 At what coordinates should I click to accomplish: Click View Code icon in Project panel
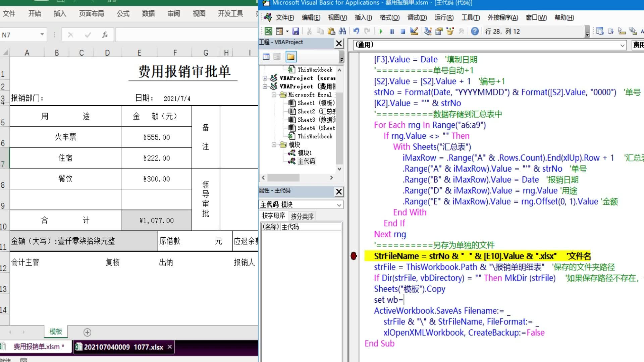click(x=266, y=57)
